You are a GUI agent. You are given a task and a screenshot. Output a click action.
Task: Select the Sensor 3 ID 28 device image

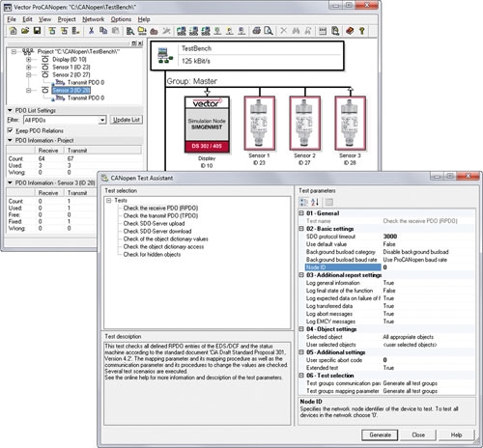(350, 124)
